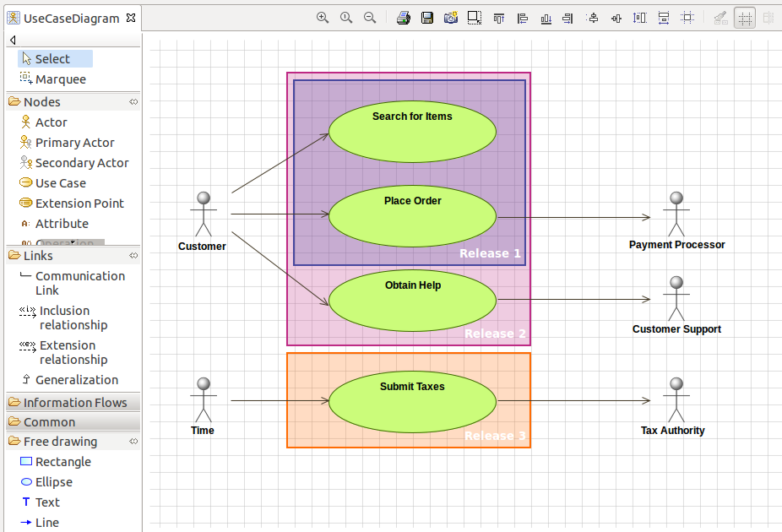This screenshot has height=532, width=782.
Task: Collapse the palette with left arrow
Action: coord(13,40)
